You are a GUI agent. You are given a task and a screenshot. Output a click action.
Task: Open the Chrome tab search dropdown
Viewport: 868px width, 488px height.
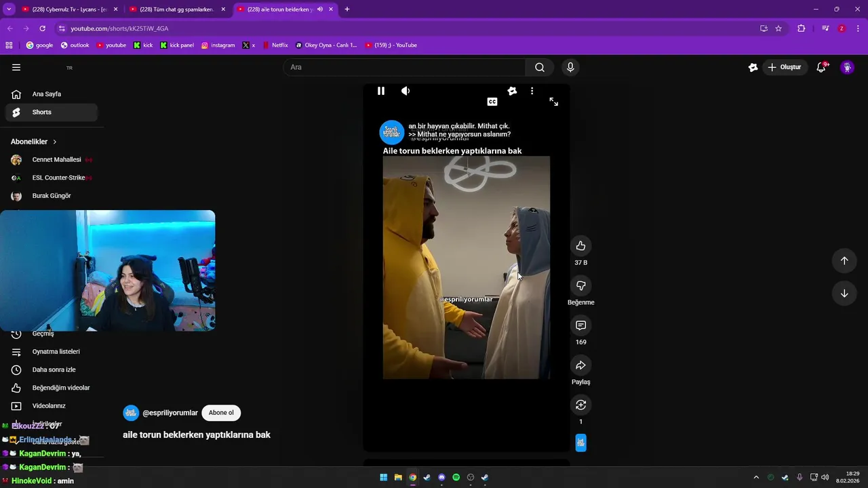[x=9, y=9]
